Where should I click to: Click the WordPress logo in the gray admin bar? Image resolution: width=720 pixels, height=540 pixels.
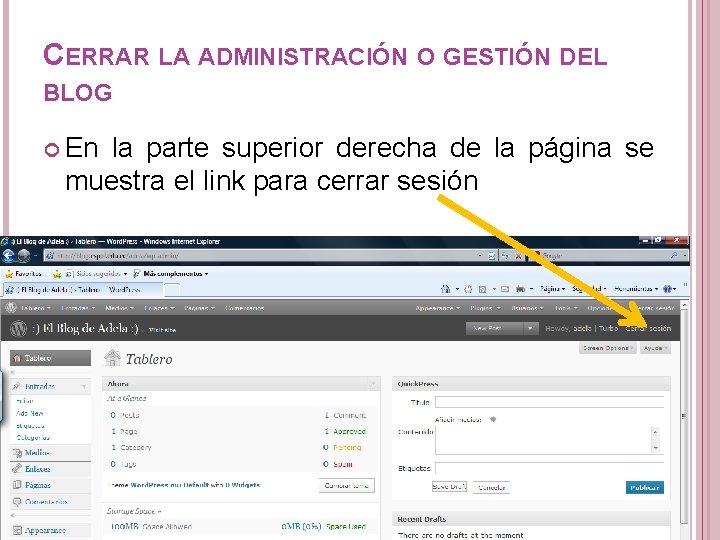(11, 308)
